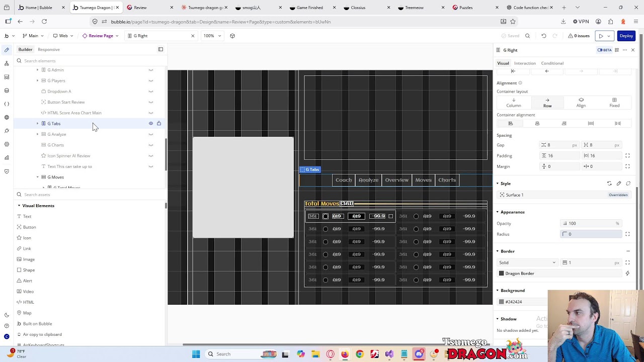Toggle visibility of Button Start Review element

[150, 102]
